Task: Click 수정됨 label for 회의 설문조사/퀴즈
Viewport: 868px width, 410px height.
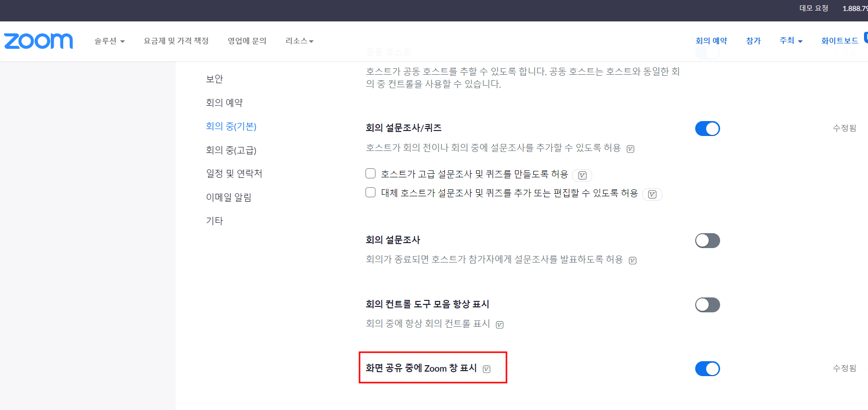Action: (x=844, y=128)
